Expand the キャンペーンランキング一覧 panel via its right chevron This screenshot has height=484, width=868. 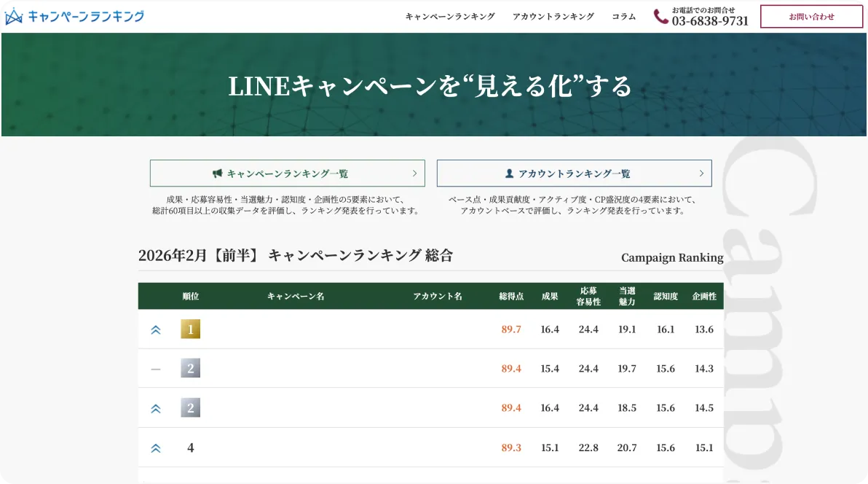click(414, 173)
